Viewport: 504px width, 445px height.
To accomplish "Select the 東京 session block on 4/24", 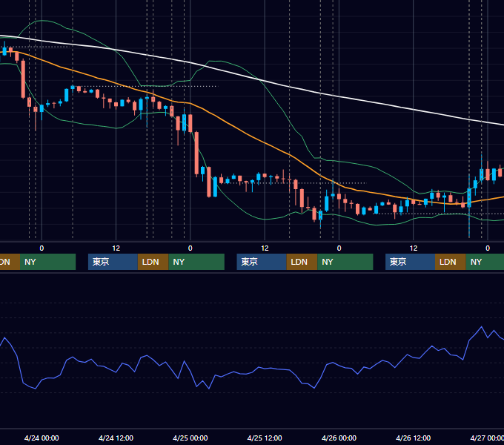I will click(x=113, y=262).
